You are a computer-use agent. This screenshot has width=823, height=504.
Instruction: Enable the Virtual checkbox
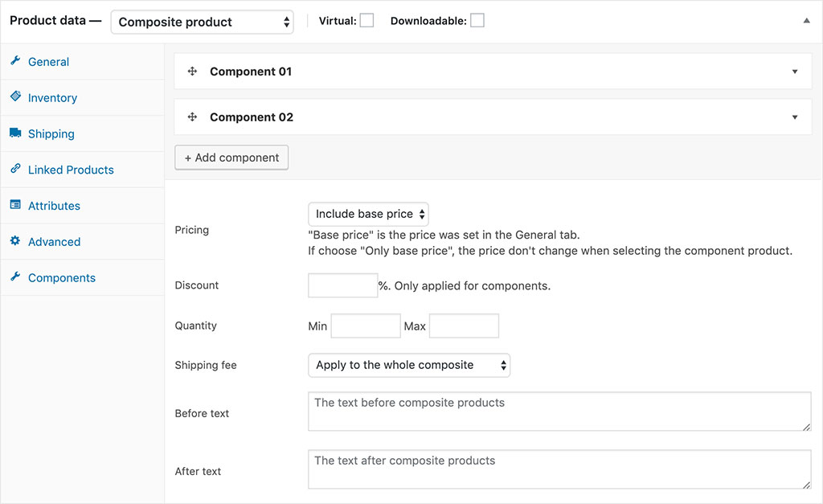(366, 21)
